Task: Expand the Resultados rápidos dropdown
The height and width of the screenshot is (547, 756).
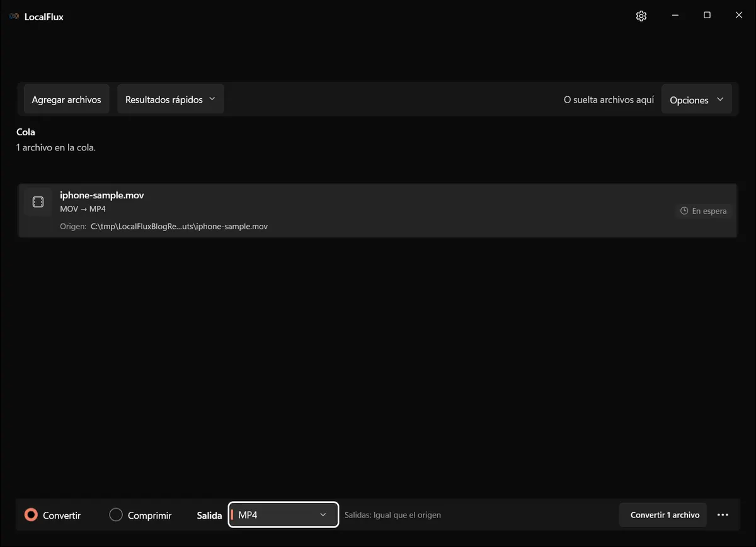Action: pyautogui.click(x=171, y=99)
